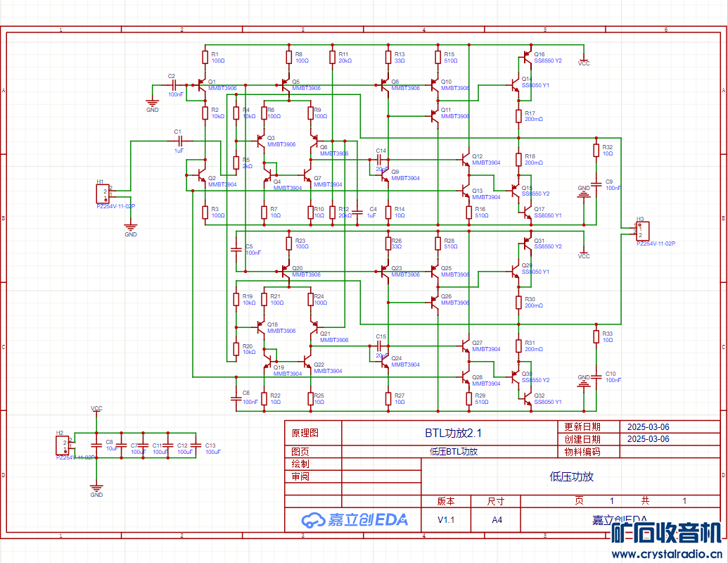Click the version value V1.1
Screen dimensions: 728x563
(x=446, y=520)
